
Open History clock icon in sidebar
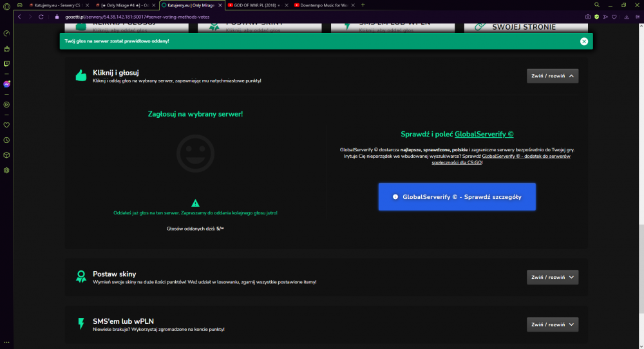pyautogui.click(x=6, y=140)
